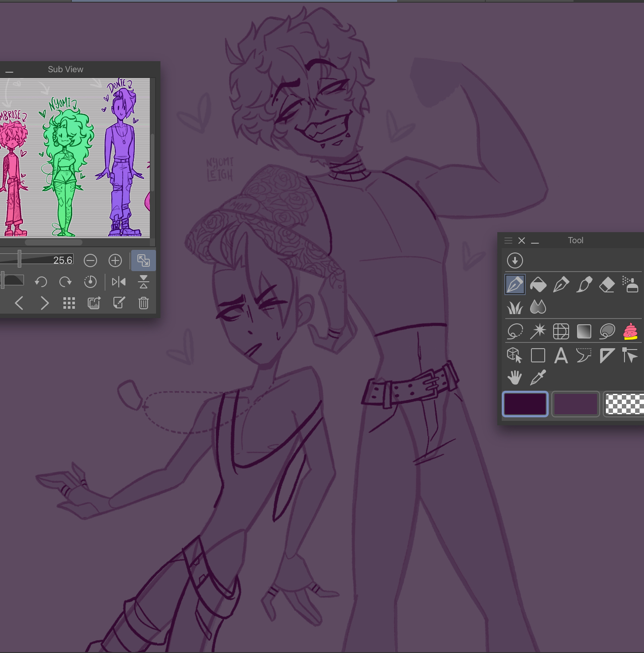Choose the Lasso selection tool

coord(515,331)
